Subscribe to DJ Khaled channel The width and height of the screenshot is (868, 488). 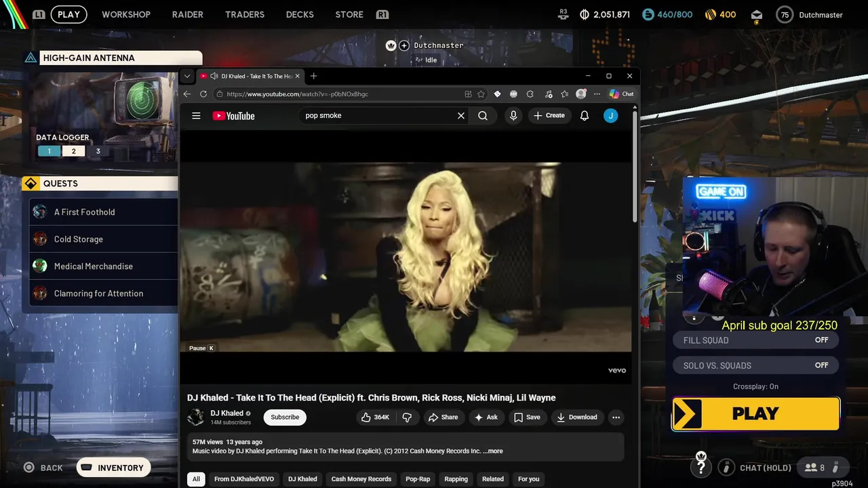(285, 418)
